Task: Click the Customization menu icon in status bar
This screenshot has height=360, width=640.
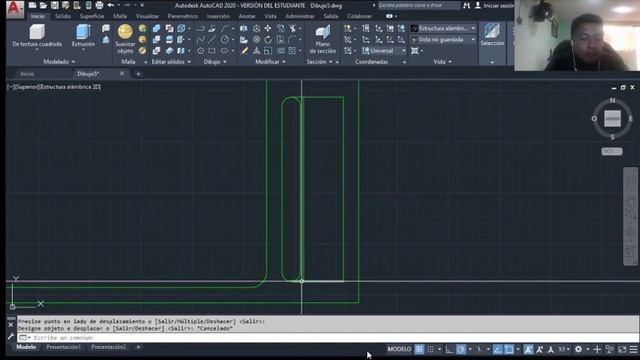Action: click(x=633, y=349)
